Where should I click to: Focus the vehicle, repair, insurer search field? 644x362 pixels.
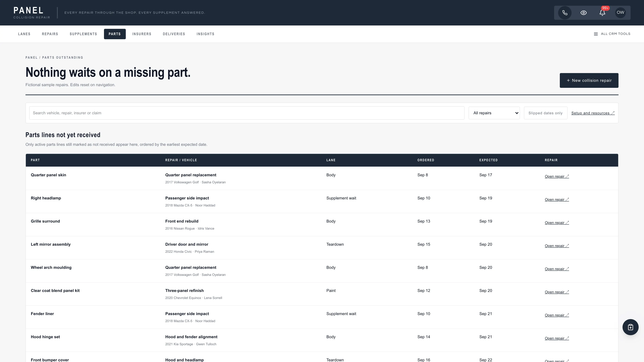point(247,113)
